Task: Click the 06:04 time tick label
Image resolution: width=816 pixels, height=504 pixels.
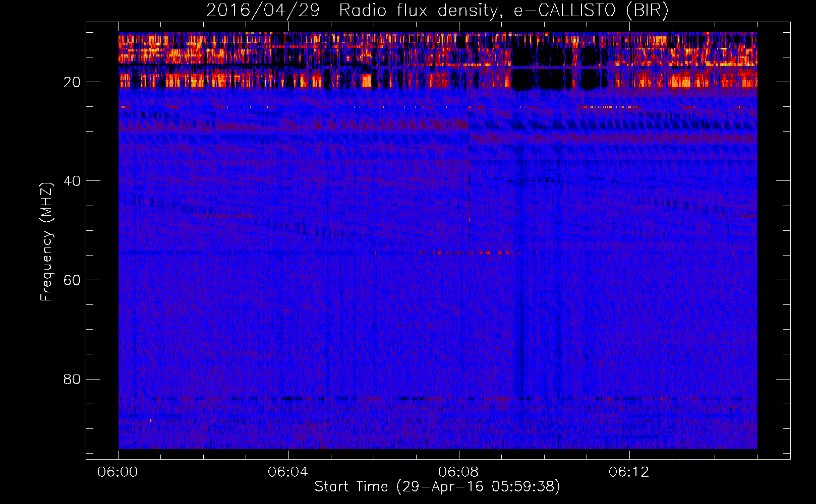Action: pos(288,472)
